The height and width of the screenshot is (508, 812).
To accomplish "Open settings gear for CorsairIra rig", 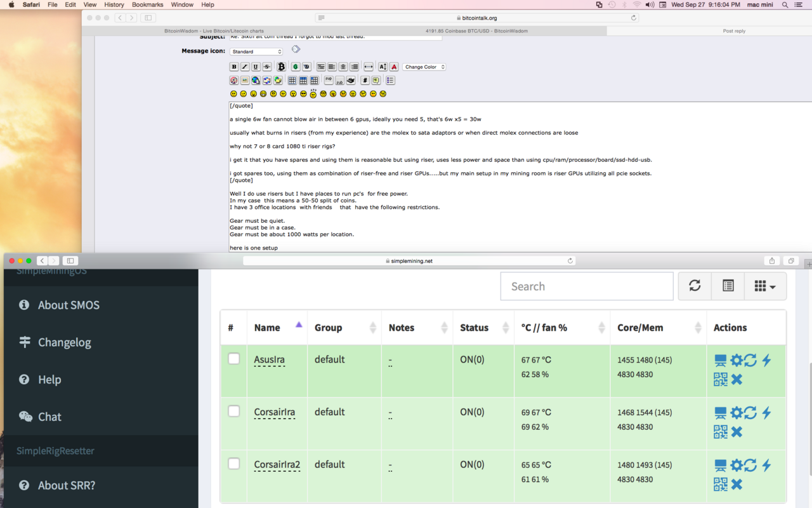I will (736, 413).
